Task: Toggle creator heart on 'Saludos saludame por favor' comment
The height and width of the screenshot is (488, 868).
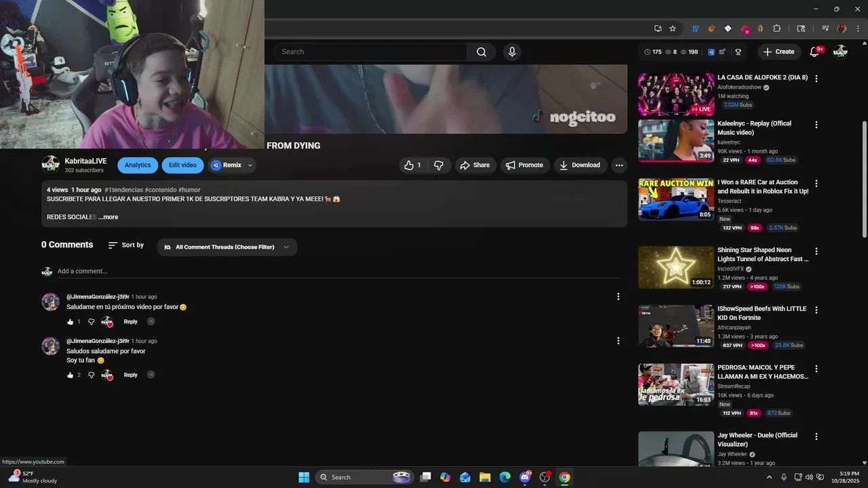Action: coord(107,375)
